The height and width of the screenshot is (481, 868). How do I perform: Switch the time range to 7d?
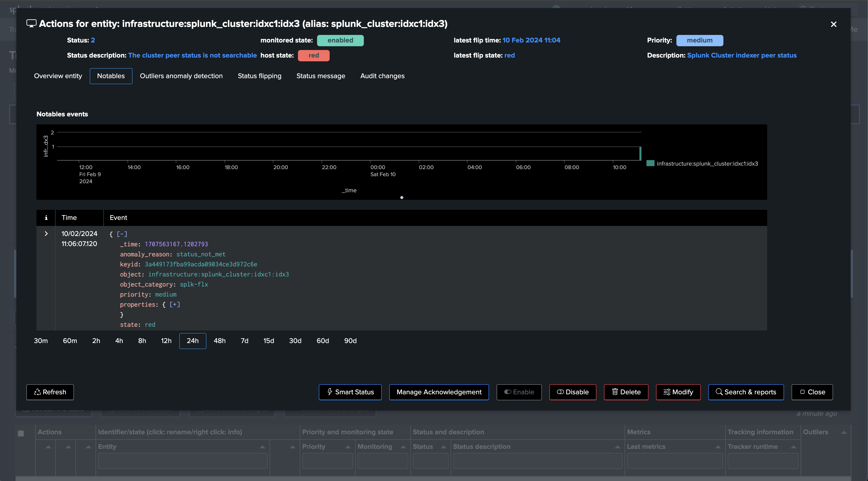coord(245,341)
